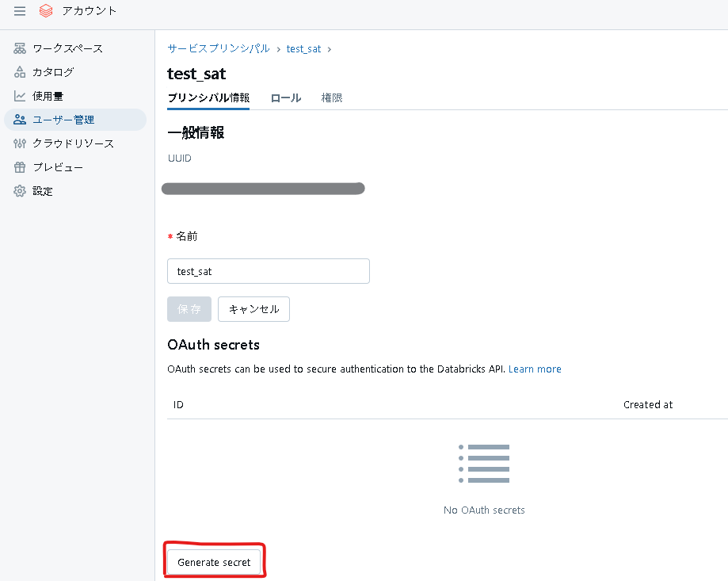Image resolution: width=728 pixels, height=581 pixels.
Task: Switch to the ロール tab
Action: pyautogui.click(x=286, y=98)
